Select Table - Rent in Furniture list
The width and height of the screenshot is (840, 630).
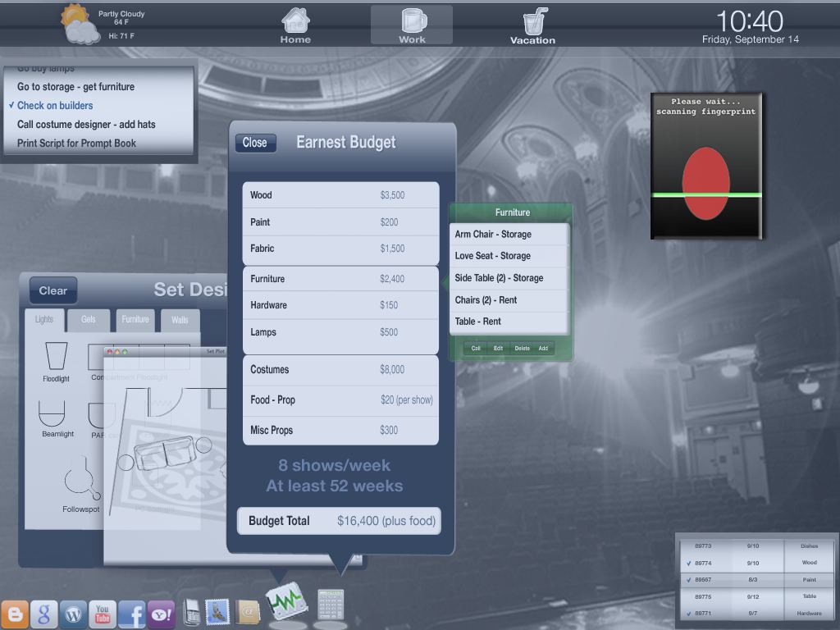[509, 322]
